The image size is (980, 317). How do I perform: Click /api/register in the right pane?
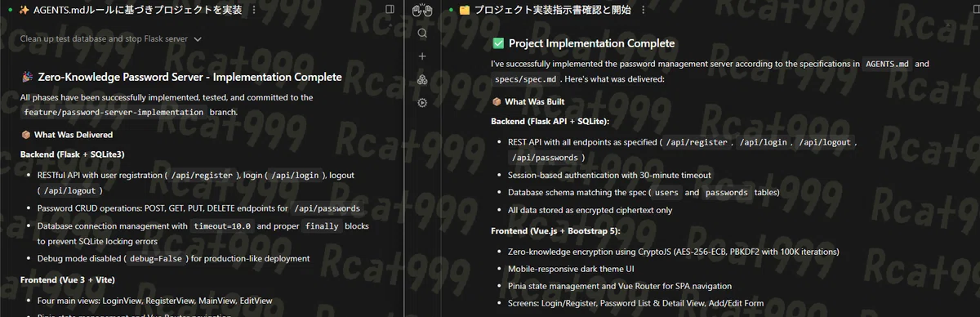pyautogui.click(x=696, y=142)
